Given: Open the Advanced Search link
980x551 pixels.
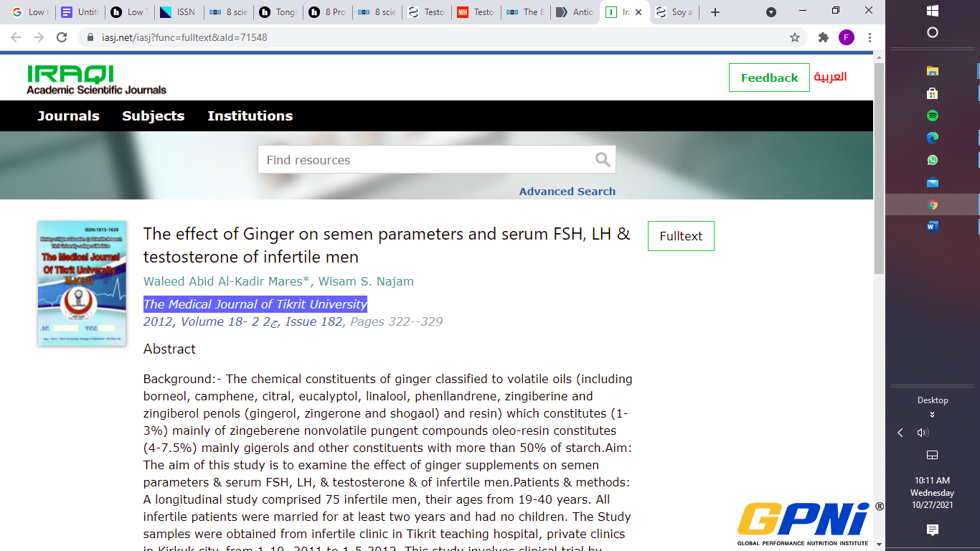Looking at the screenshot, I should pyautogui.click(x=567, y=192).
